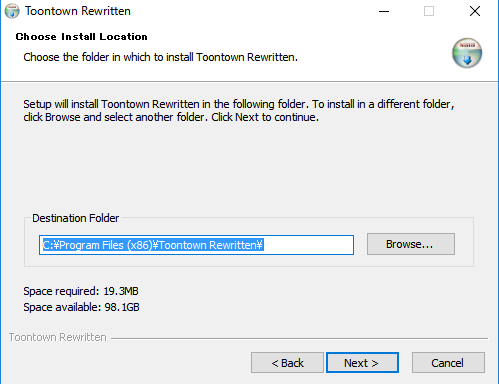Click the Space available: 98.1GB label

(x=81, y=307)
